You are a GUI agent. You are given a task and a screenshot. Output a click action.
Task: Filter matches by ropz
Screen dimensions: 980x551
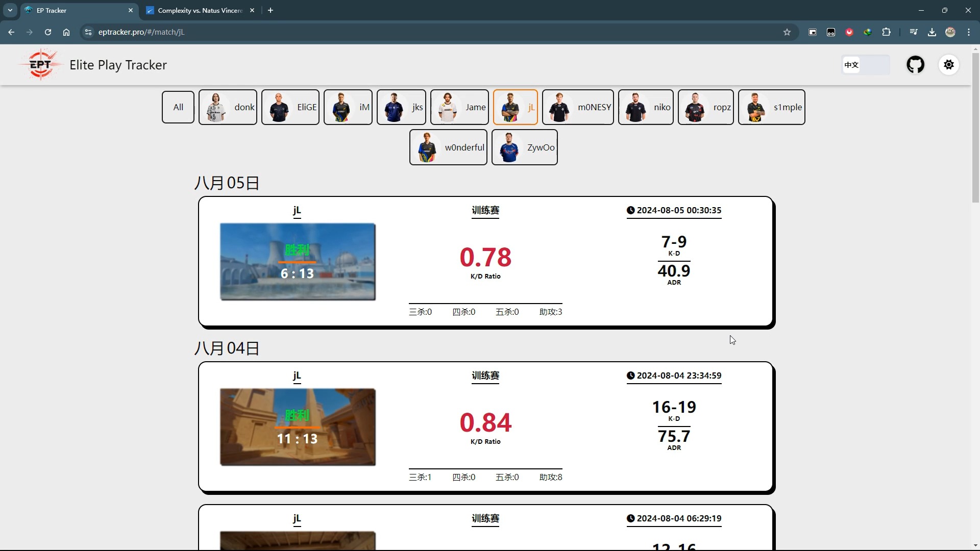point(706,107)
